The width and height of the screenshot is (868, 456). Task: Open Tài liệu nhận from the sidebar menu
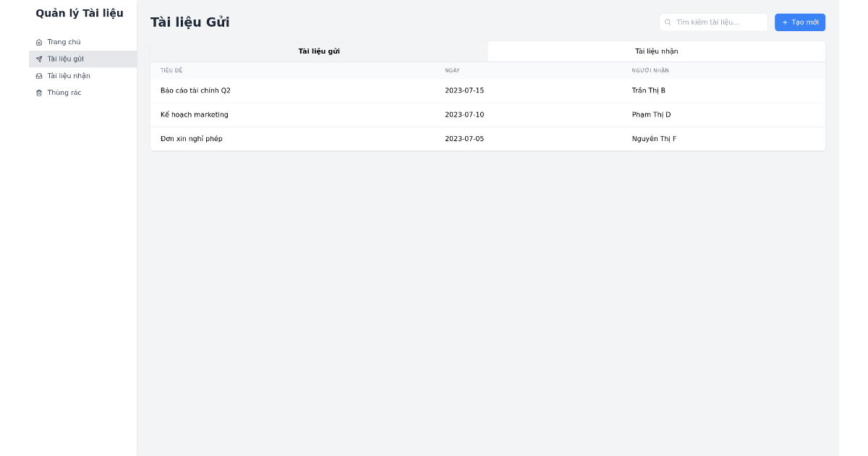68,75
